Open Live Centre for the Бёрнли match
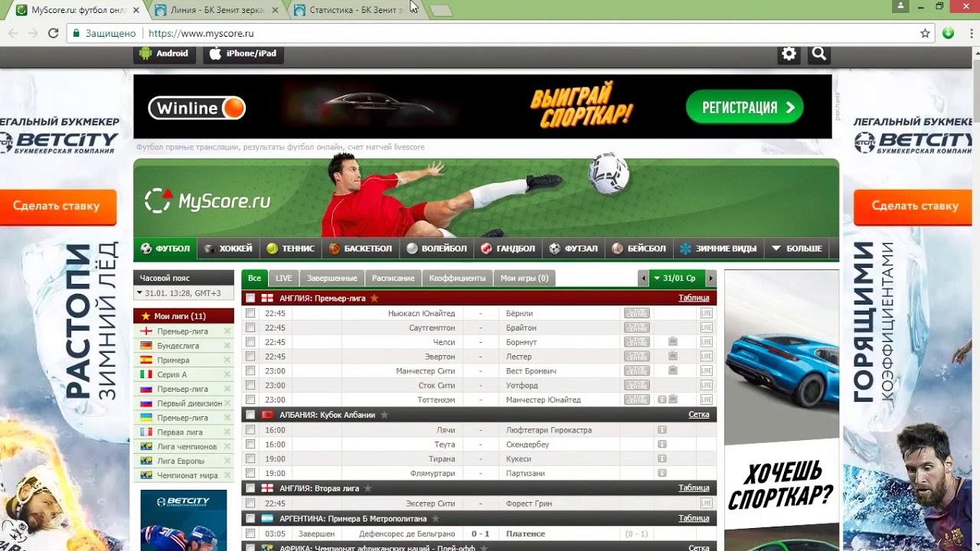 pyautogui.click(x=637, y=313)
